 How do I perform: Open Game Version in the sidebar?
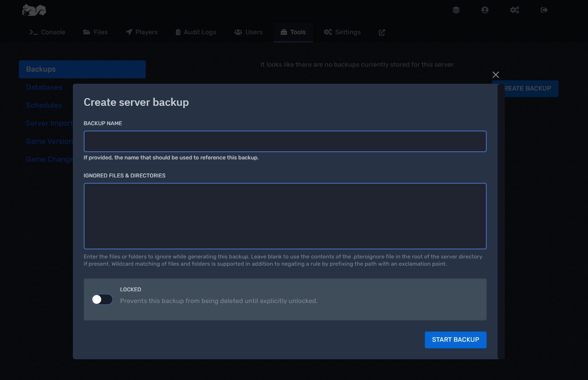pos(49,141)
